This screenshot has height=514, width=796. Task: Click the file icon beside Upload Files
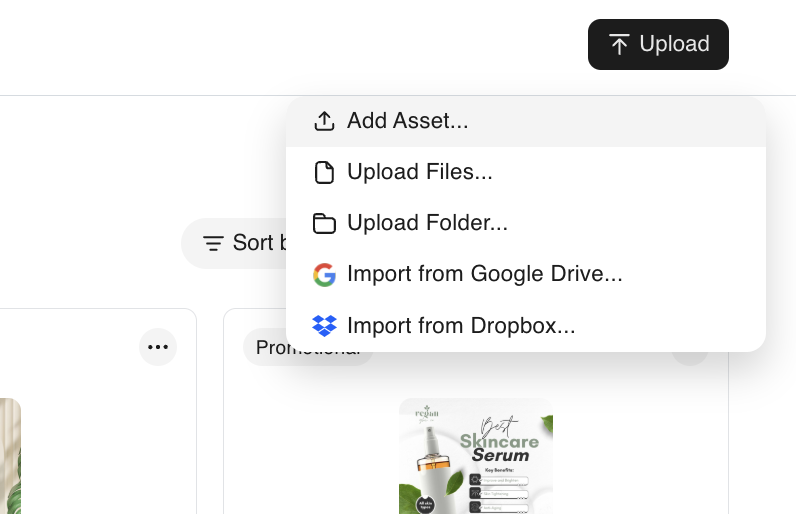click(324, 173)
